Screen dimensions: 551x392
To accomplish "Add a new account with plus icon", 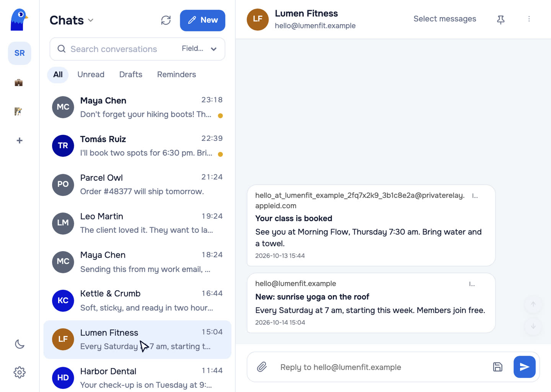I will (x=20, y=140).
